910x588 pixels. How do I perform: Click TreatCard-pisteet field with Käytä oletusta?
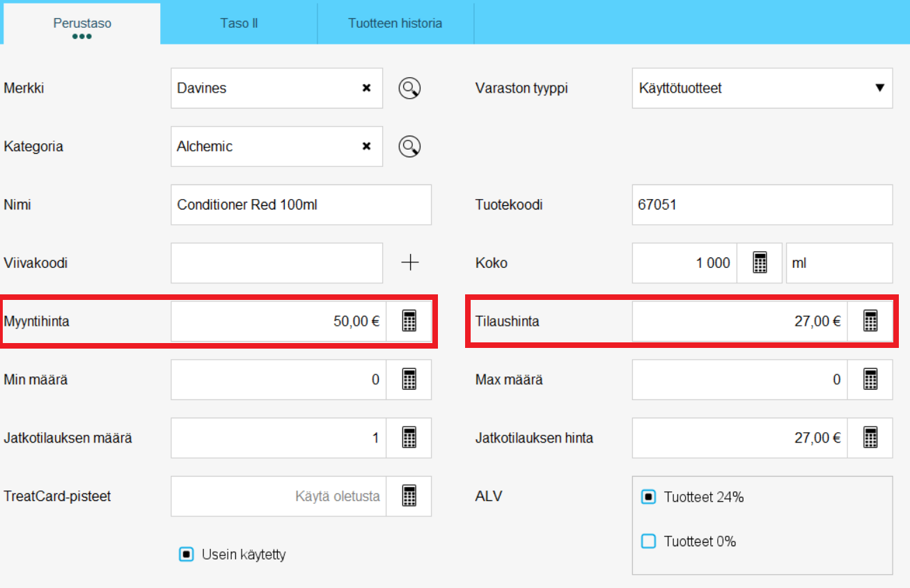[x=279, y=496]
